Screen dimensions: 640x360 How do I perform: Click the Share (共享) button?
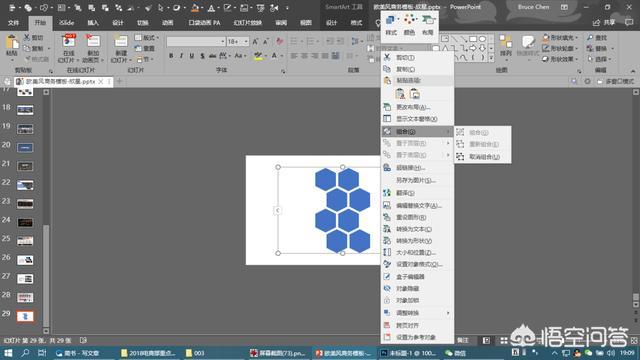point(604,22)
